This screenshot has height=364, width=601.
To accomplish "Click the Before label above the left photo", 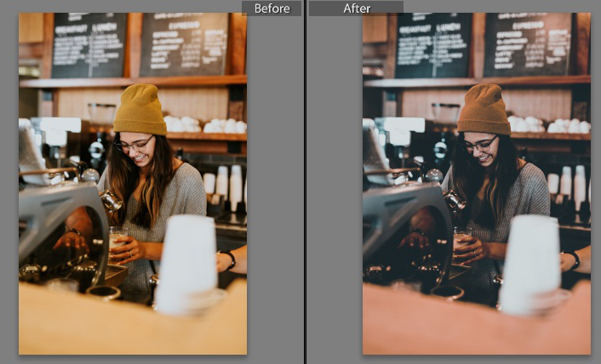I will [x=272, y=9].
